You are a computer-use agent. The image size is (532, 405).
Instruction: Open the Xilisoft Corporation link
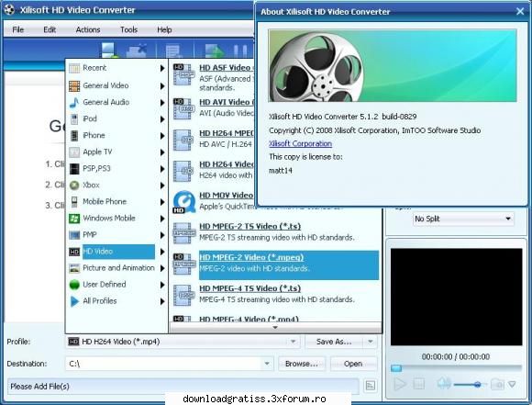300,143
